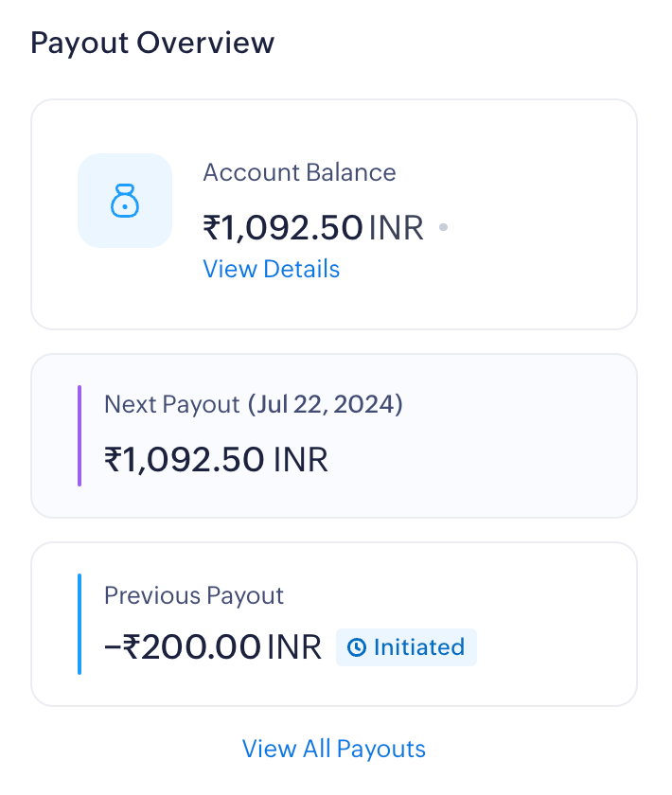Click the clock icon in the Initiated badge
This screenshot has width=672, height=795.
point(357,647)
